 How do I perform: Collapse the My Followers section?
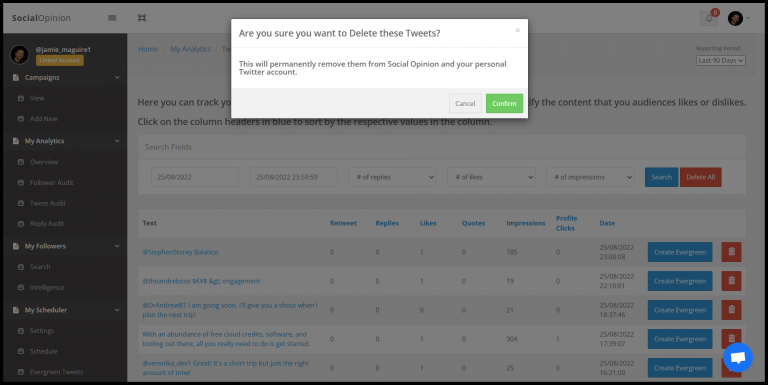[x=66, y=246]
